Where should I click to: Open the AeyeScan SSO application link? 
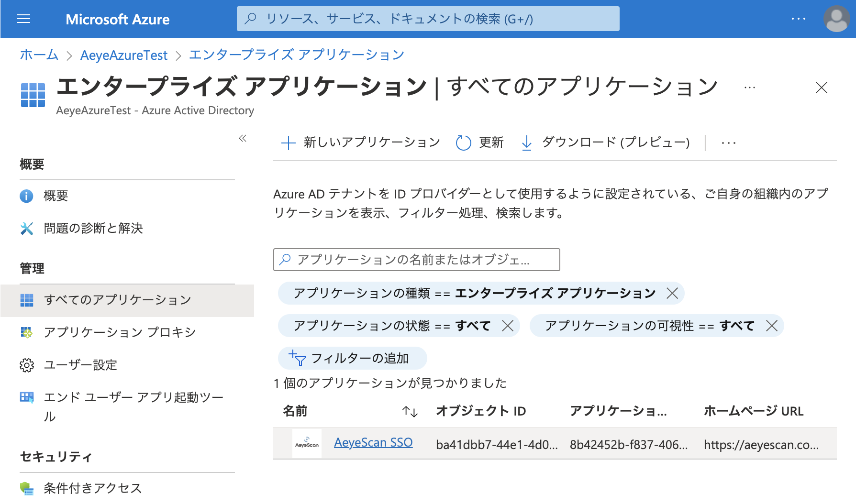(x=373, y=443)
